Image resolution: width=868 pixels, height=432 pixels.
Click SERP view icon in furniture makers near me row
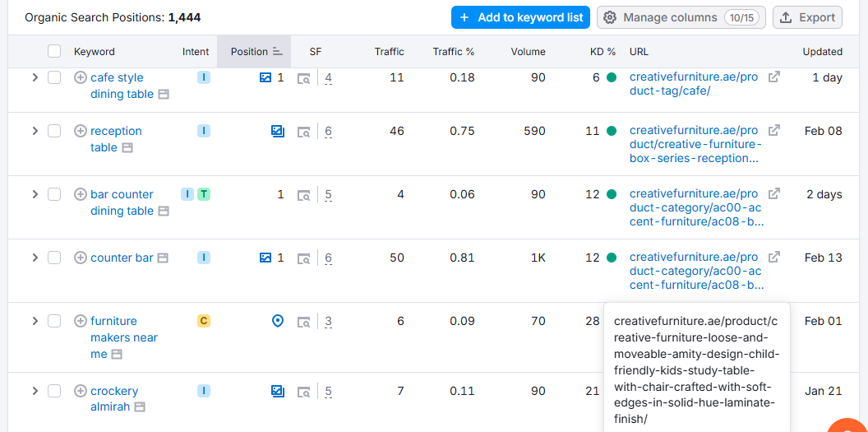303,322
